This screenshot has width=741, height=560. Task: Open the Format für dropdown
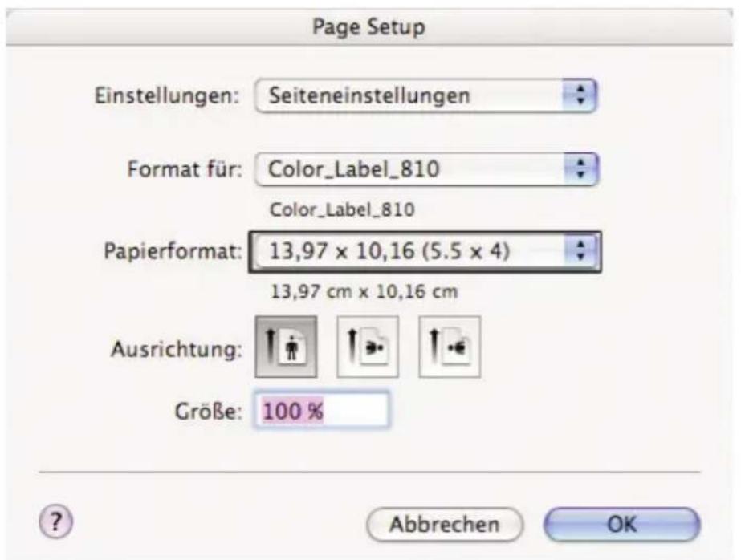tap(426, 169)
